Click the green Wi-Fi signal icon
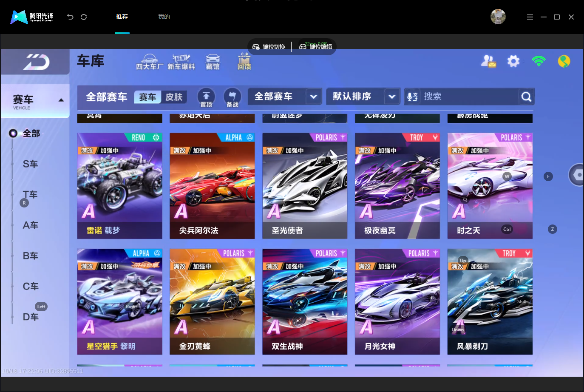584x392 pixels. point(539,61)
